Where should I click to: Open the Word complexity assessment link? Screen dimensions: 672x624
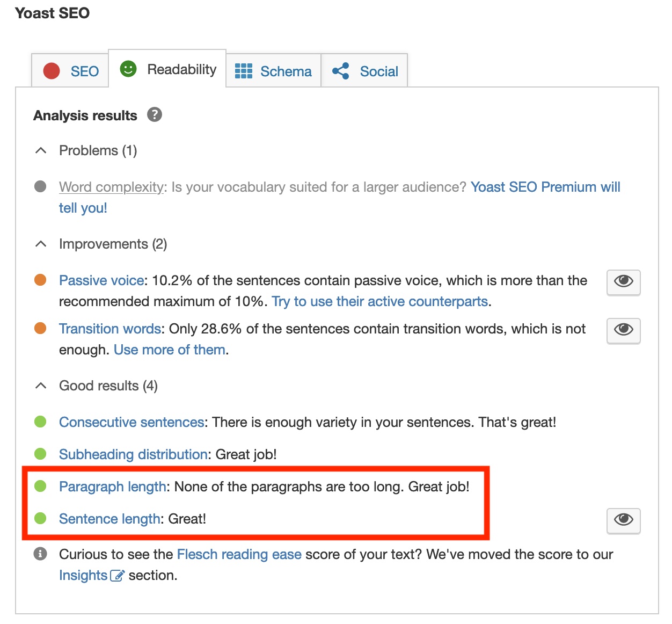[x=111, y=187]
